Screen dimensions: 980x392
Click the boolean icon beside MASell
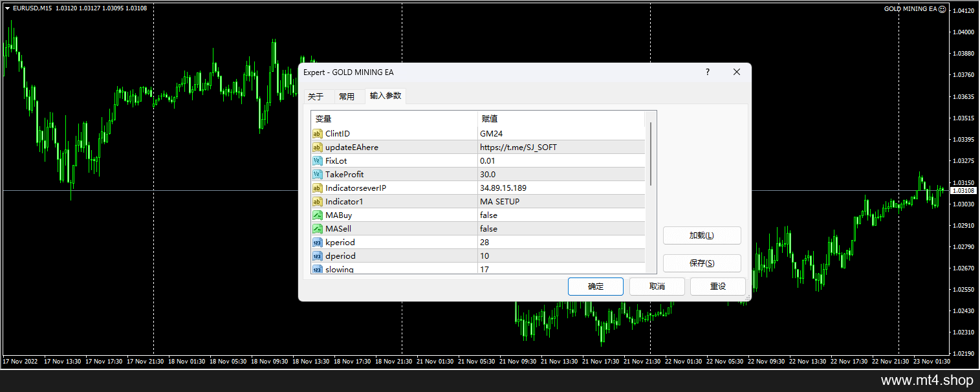point(318,229)
